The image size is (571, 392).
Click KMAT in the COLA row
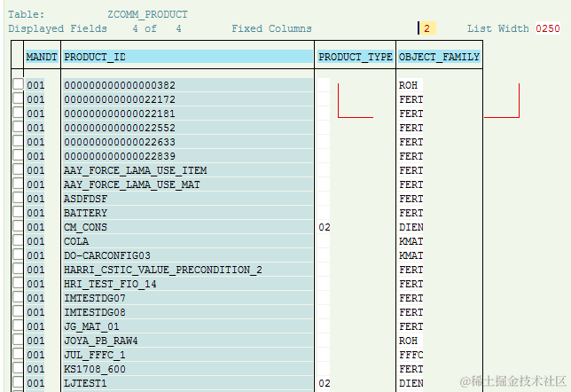[411, 241]
